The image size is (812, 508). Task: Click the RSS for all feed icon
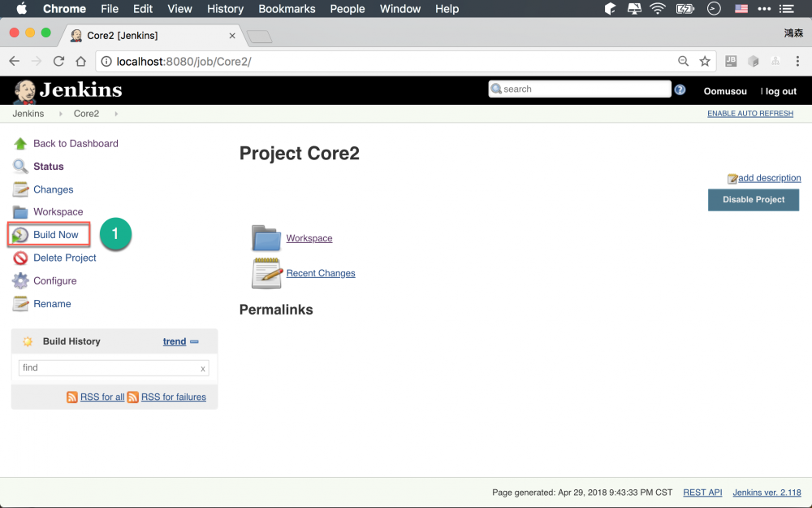[73, 397]
